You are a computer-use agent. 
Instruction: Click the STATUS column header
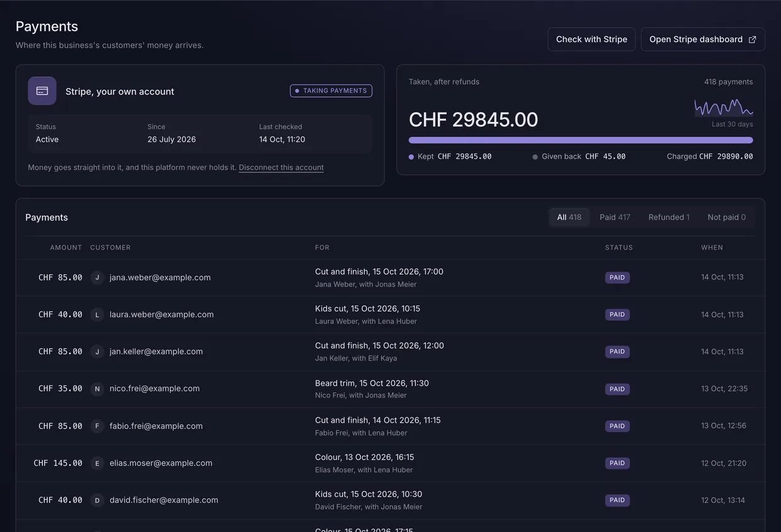619,247
